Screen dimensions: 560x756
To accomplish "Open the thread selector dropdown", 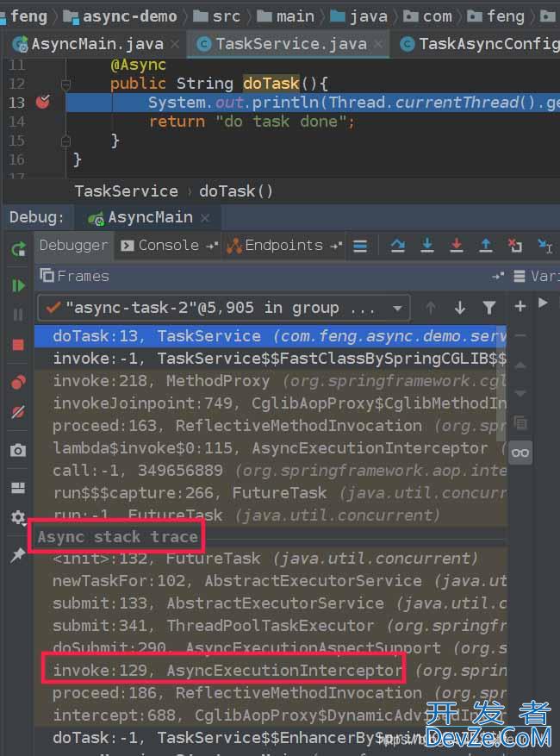I will (397, 308).
